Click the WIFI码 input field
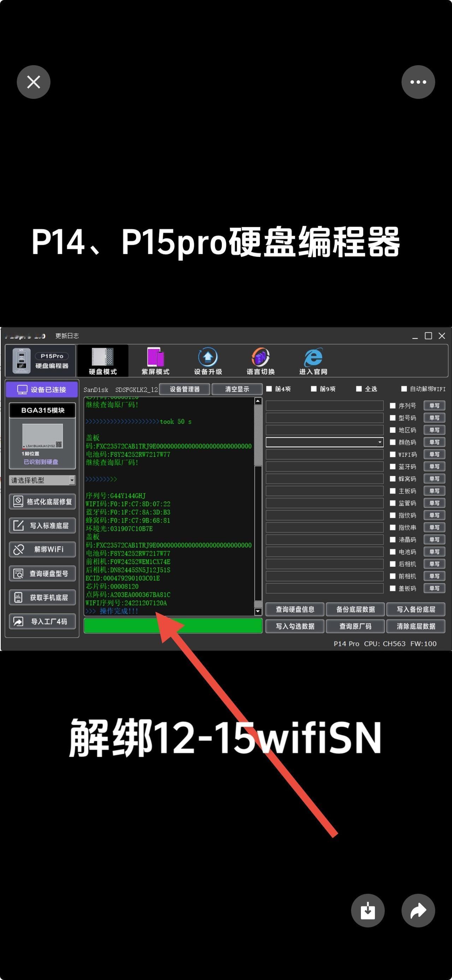Viewport: 452px width, 980px height. (324, 454)
